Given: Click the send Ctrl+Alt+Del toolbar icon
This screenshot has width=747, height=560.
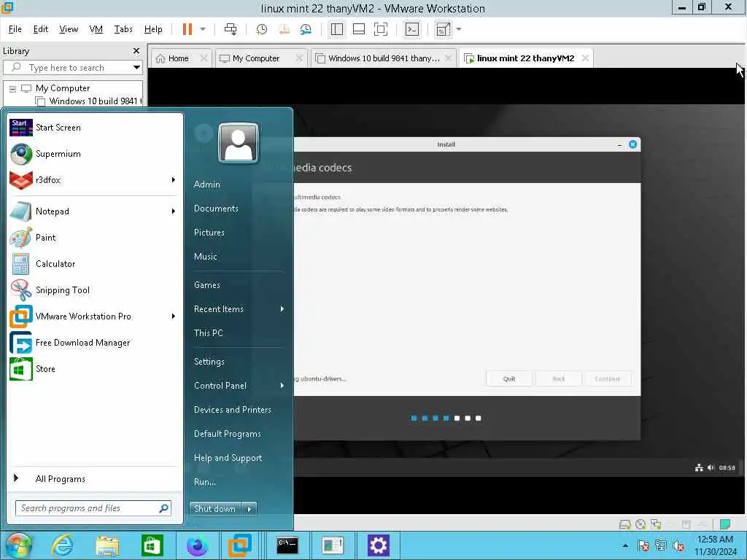Looking at the screenshot, I should click(231, 29).
